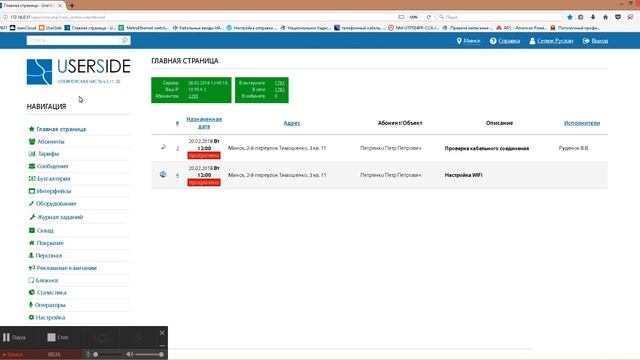Open the browser library icon
This screenshot has width=640, height=360.
point(581,17)
